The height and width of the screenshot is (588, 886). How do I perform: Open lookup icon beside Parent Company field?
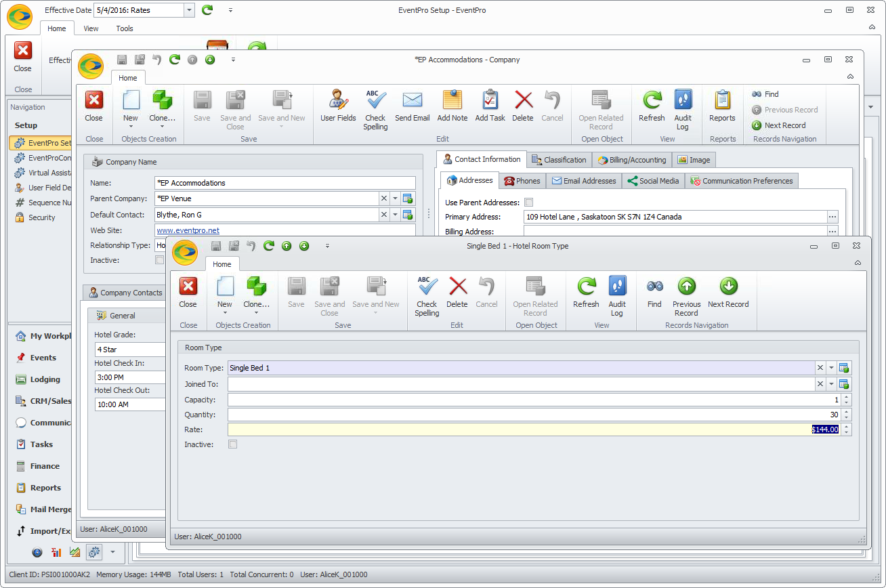coord(408,198)
